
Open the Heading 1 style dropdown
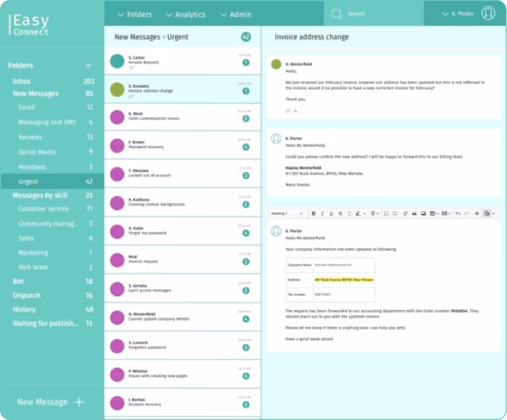[287, 214]
